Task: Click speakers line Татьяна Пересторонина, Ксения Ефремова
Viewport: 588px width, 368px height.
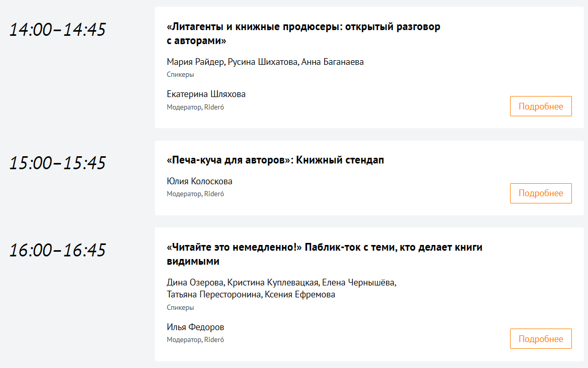Action: pyautogui.click(x=251, y=294)
